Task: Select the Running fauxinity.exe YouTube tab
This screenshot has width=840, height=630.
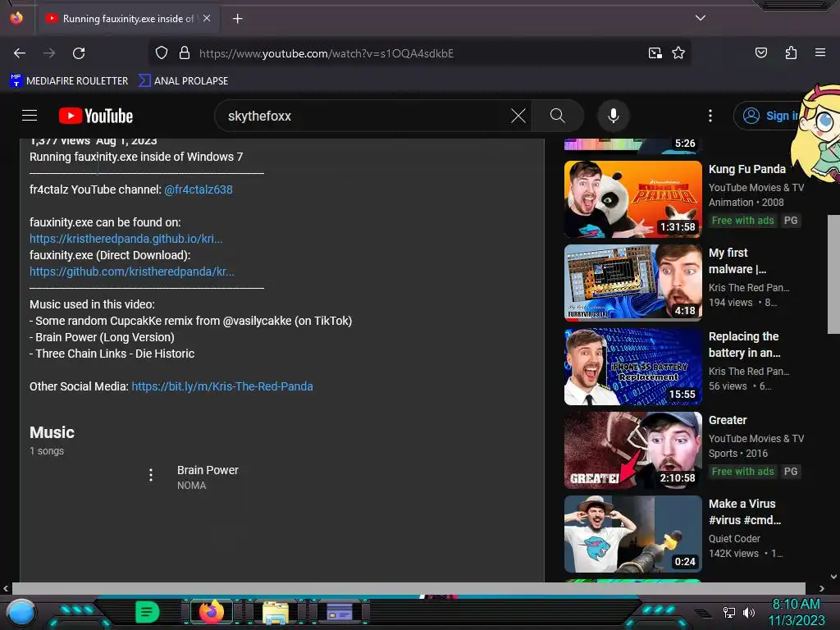Action: (127, 19)
